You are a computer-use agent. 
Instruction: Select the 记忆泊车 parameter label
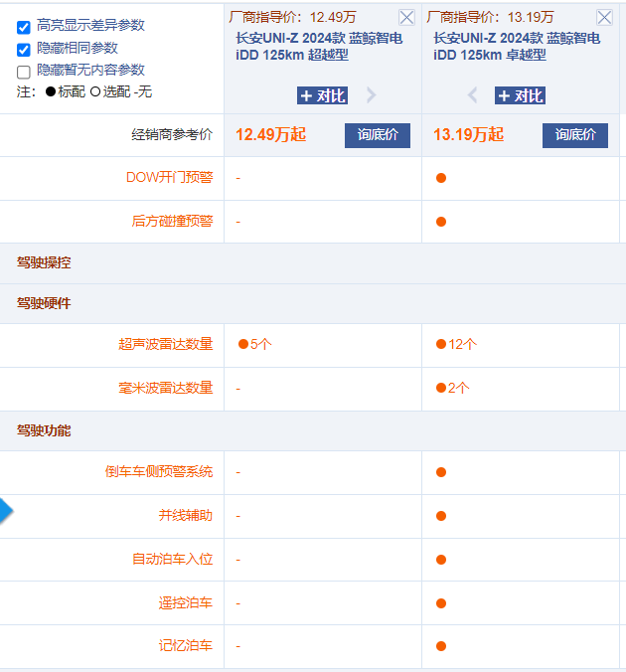[186, 646]
